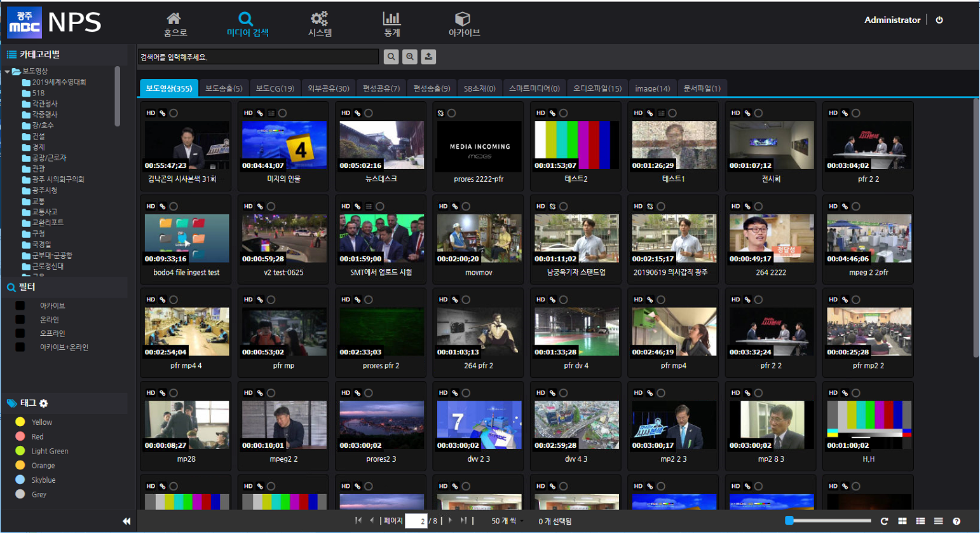This screenshot has width=980, height=533.
Task: Click link icon on 264 2222 card
Action: pyautogui.click(x=747, y=207)
